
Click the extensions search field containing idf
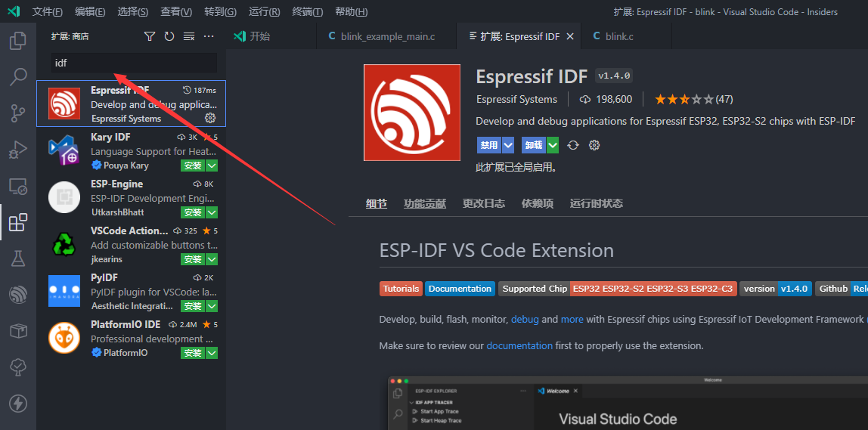click(x=134, y=63)
